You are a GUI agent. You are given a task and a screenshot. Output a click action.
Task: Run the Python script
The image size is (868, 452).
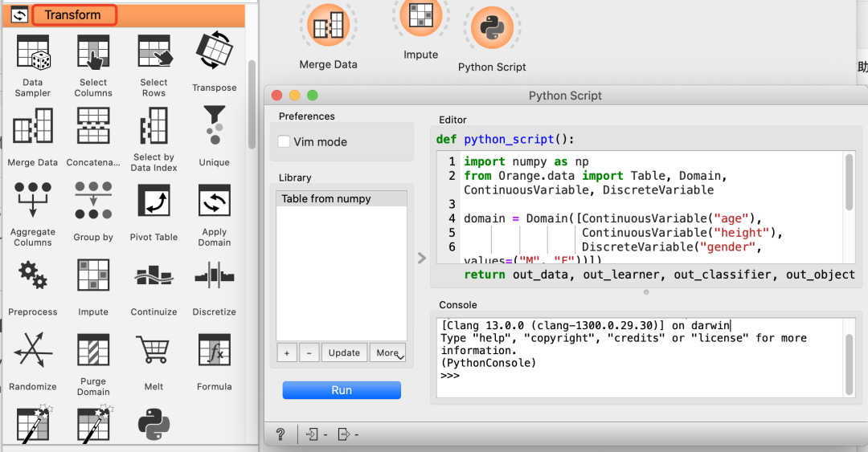(x=342, y=390)
